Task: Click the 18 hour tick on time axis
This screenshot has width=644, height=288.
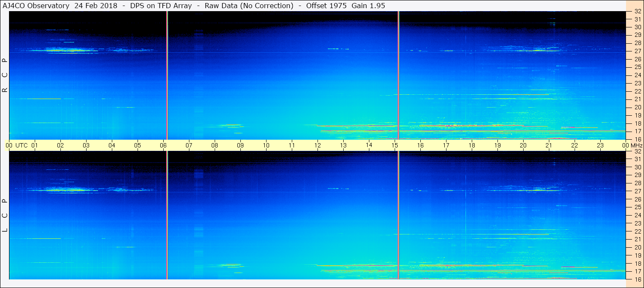Action: pos(472,145)
